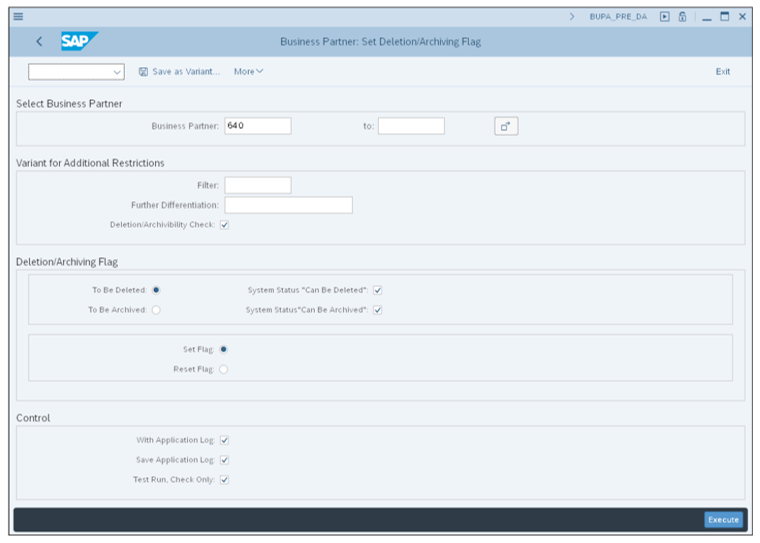Click the Execute button
The image size is (760, 543).
(723, 520)
